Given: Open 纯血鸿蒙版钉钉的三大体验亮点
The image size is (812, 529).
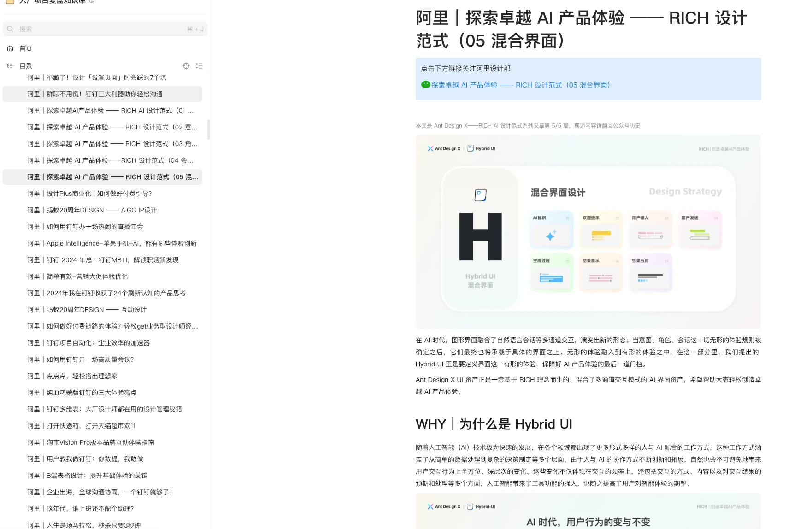Looking at the screenshot, I should coord(102,393).
